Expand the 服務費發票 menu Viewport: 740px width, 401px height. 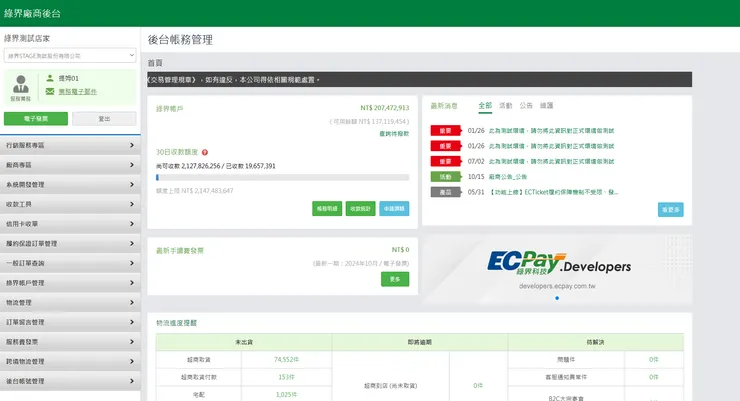[x=70, y=342]
